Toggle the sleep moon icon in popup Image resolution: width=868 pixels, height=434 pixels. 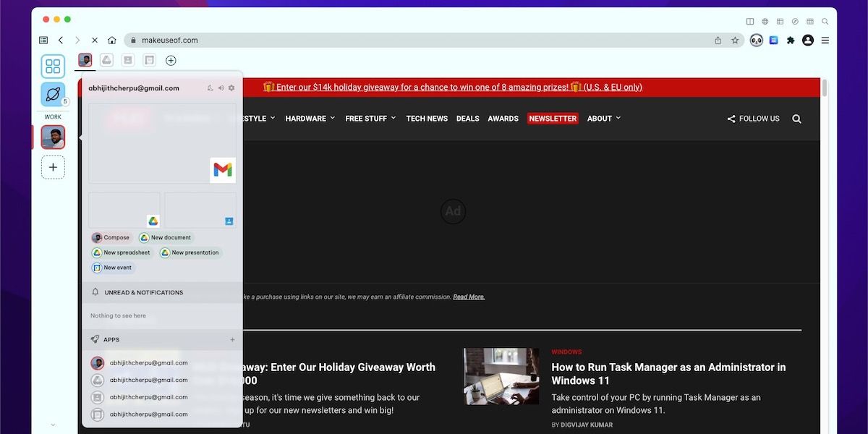210,88
